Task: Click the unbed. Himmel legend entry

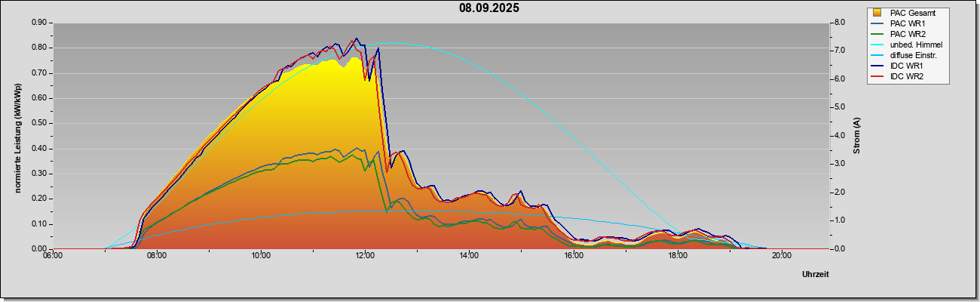Action: pos(907,45)
